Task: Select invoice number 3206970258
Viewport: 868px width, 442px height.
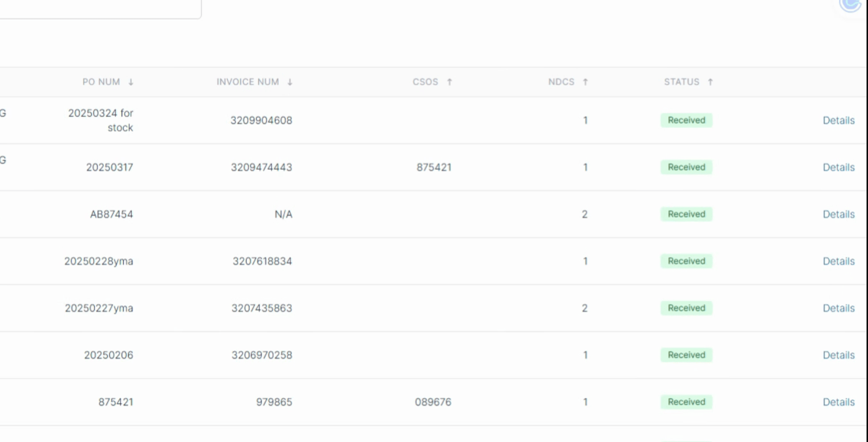Action: coord(262,355)
